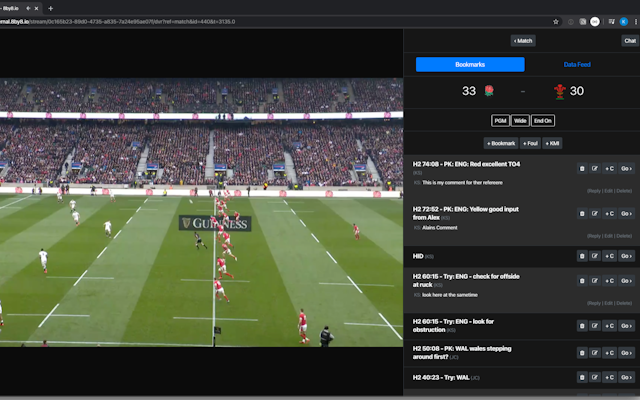
Task: Open the browser three-dot menu
Action: [x=636, y=22]
